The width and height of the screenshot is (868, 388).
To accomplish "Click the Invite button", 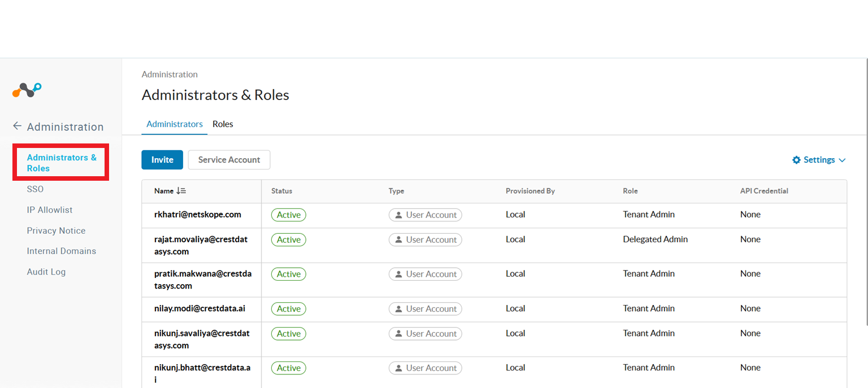I will 162,160.
